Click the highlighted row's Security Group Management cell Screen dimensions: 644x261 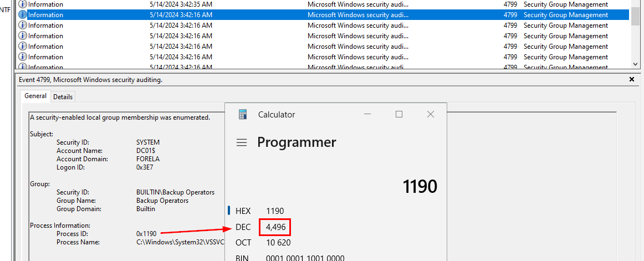click(x=565, y=15)
